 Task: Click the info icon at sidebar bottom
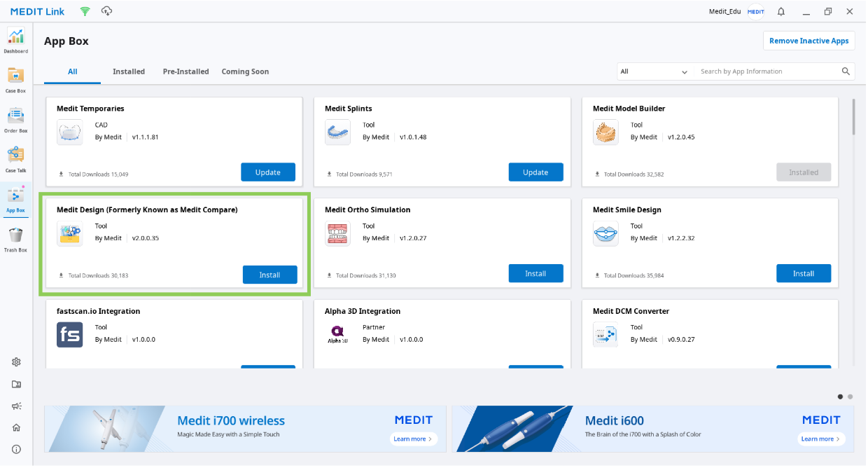point(16,449)
